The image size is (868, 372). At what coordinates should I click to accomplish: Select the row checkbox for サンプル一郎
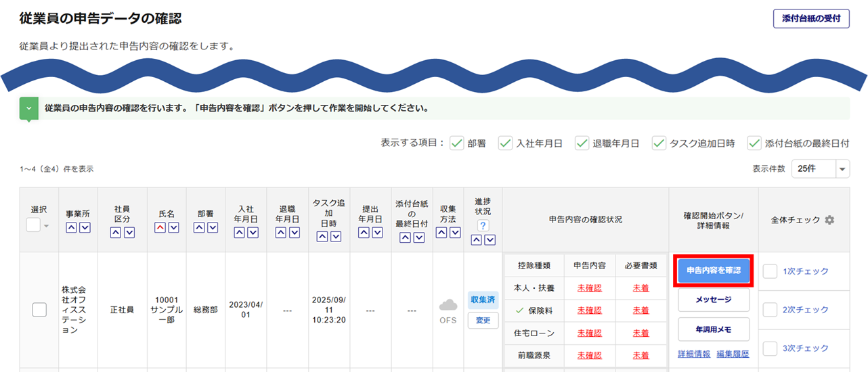(39, 310)
